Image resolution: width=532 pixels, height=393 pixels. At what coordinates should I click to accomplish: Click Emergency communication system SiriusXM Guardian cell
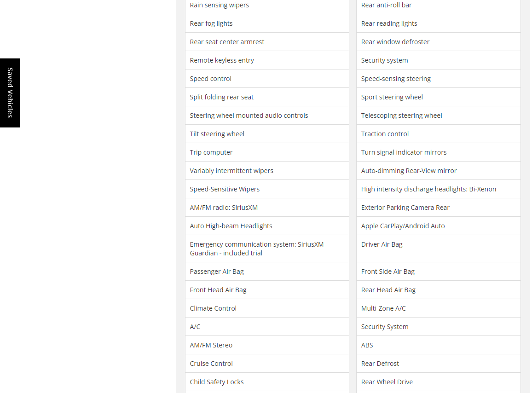[x=257, y=249]
